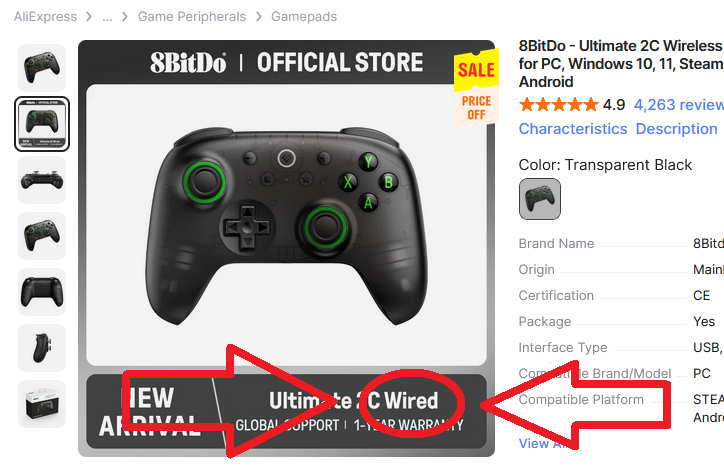The image size is (724, 476).
Task: Open the controller top-edge view thumbnail
Action: [x=42, y=180]
